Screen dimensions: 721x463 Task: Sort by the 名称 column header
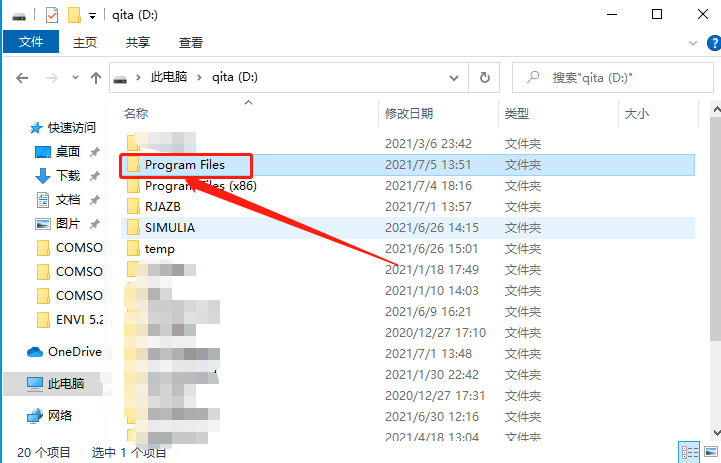pos(136,114)
